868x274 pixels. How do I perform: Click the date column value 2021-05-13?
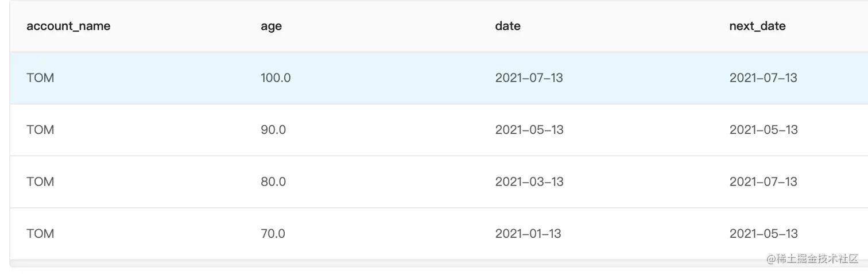point(529,130)
